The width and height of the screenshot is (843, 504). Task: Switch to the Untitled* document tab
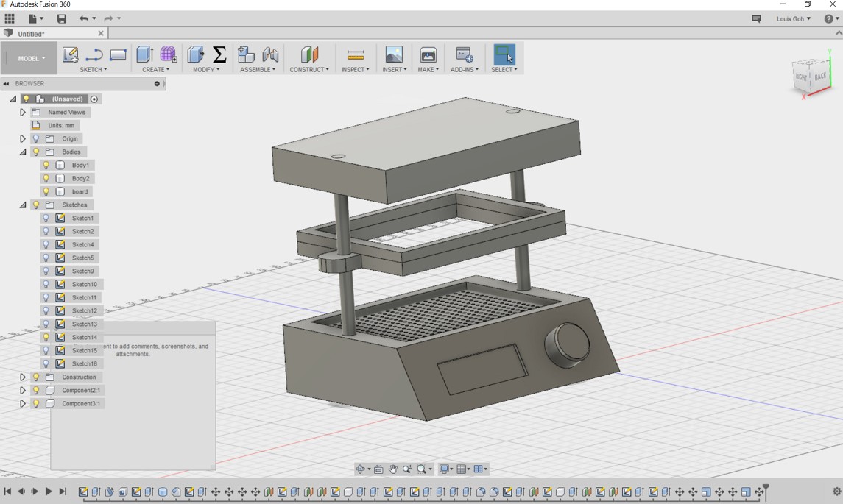(x=32, y=34)
